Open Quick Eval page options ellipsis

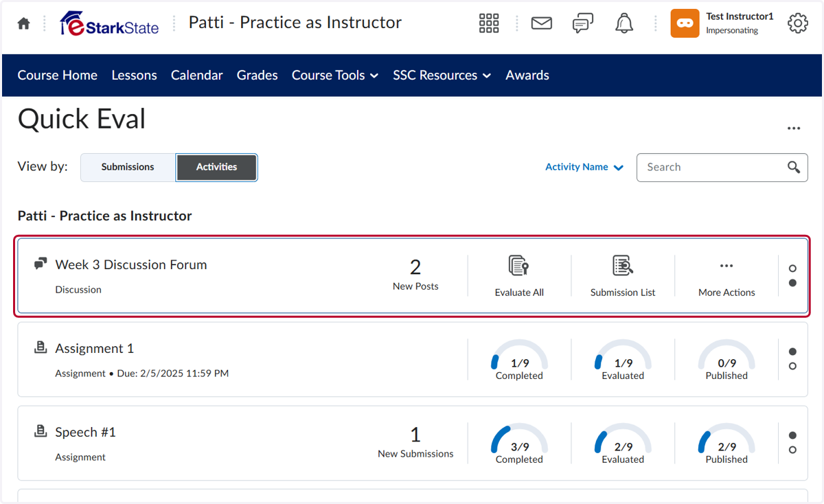coord(794,128)
